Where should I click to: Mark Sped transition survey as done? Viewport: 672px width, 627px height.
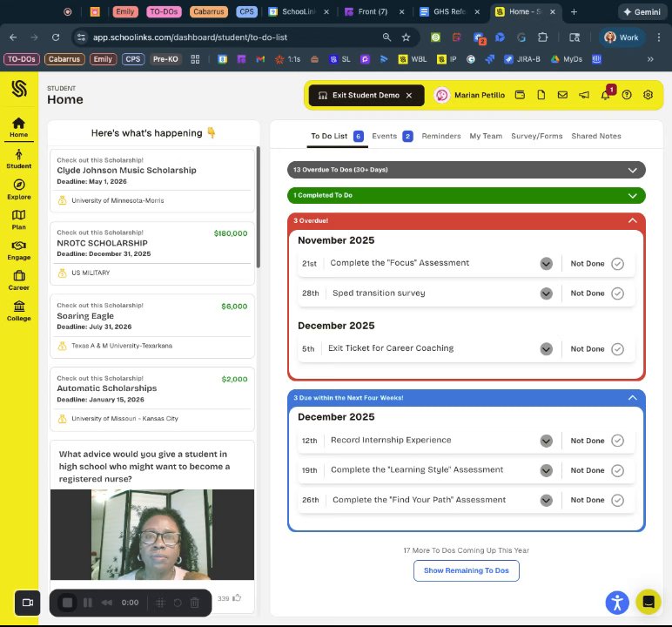click(617, 293)
